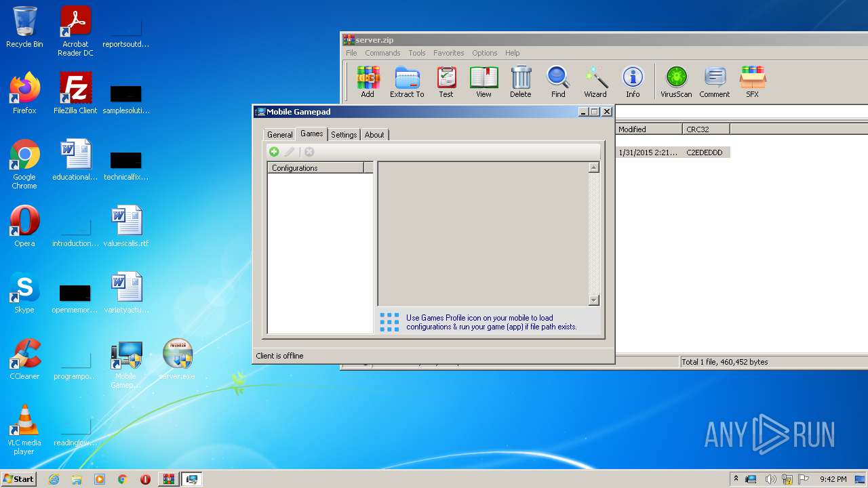Click the WinRAR address path field
This screenshot has width=868, height=488.
point(741,112)
